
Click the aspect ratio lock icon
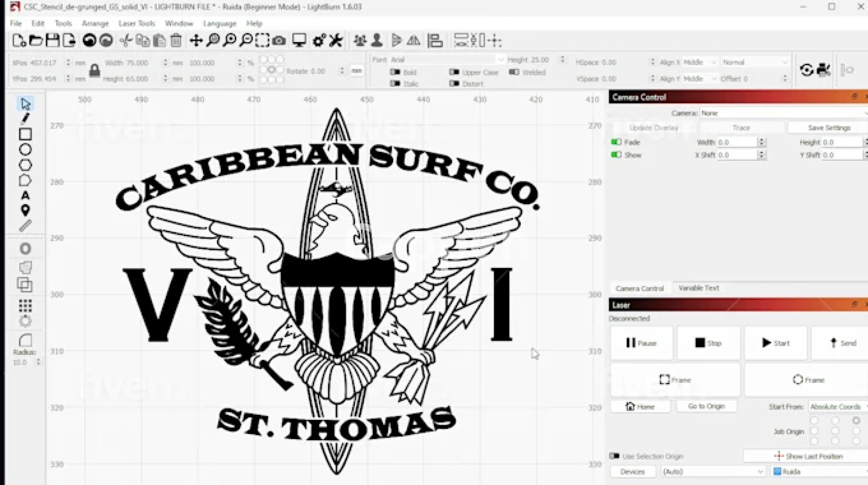click(94, 71)
